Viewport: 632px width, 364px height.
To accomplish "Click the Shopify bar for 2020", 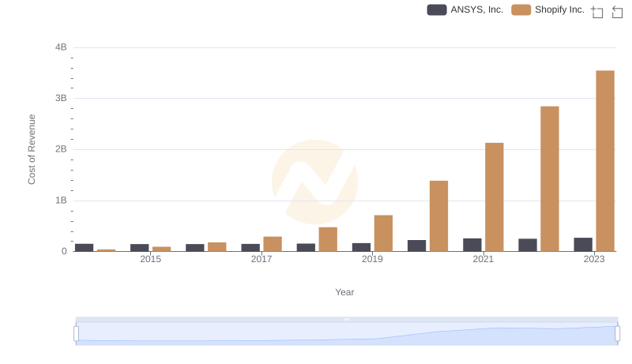I will coord(439,216).
